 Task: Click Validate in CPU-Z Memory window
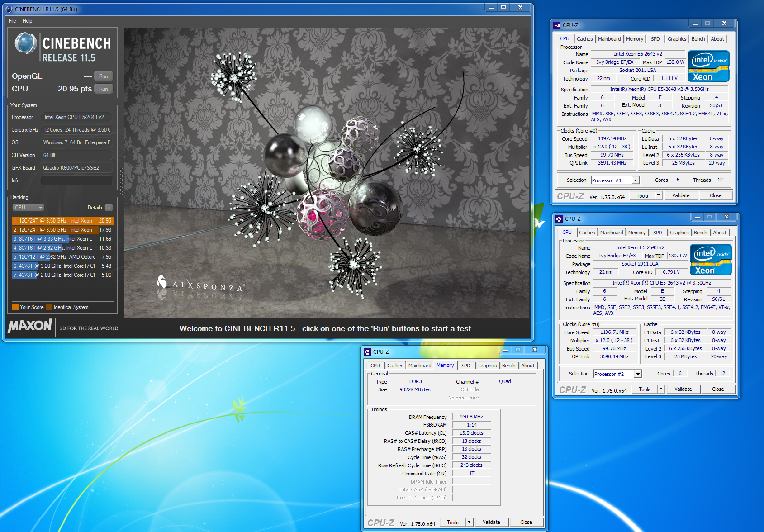pos(491,522)
